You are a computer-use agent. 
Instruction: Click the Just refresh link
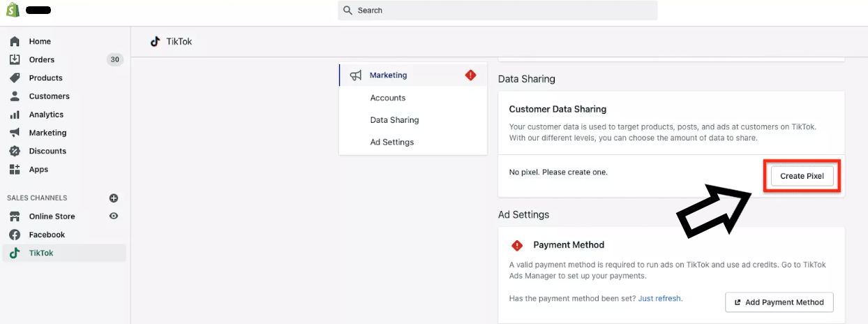(x=660, y=298)
